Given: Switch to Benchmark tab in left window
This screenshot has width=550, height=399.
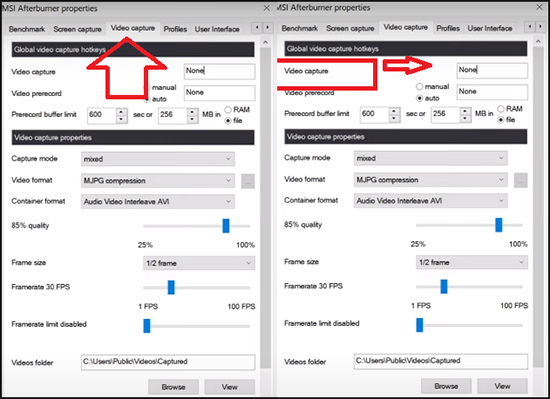Looking at the screenshot, I should click(x=27, y=29).
